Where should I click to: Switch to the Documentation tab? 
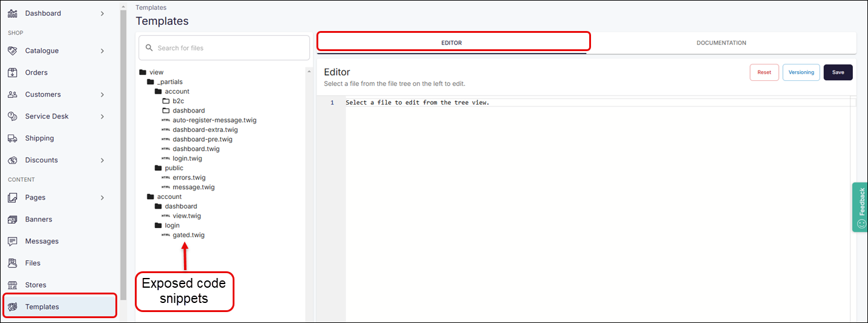pyautogui.click(x=721, y=43)
